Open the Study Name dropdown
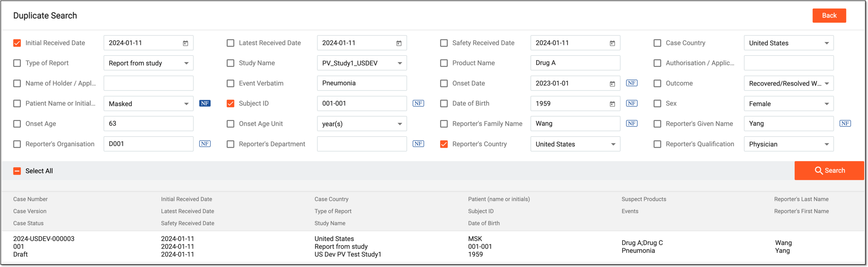 tap(362, 63)
